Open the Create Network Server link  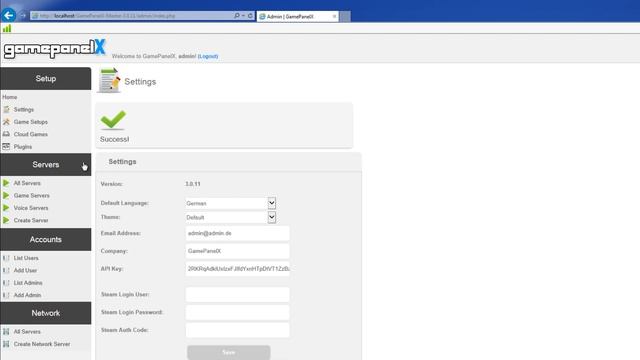(x=42, y=344)
